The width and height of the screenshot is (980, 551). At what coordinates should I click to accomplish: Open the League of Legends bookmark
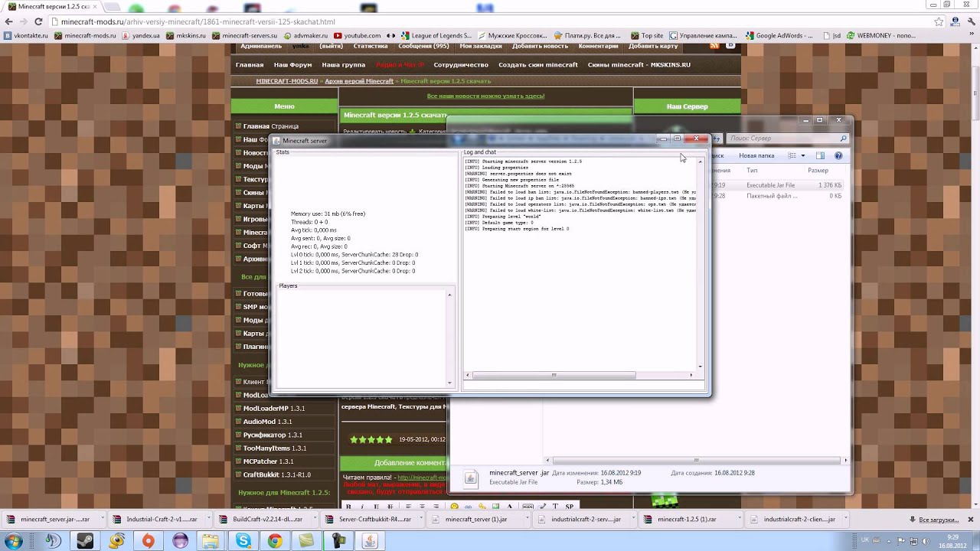(x=436, y=35)
